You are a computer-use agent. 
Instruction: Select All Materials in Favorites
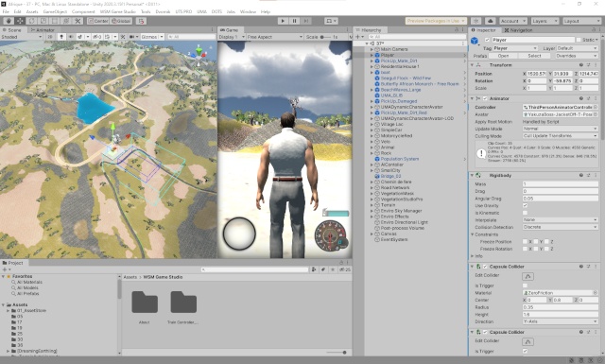29,282
